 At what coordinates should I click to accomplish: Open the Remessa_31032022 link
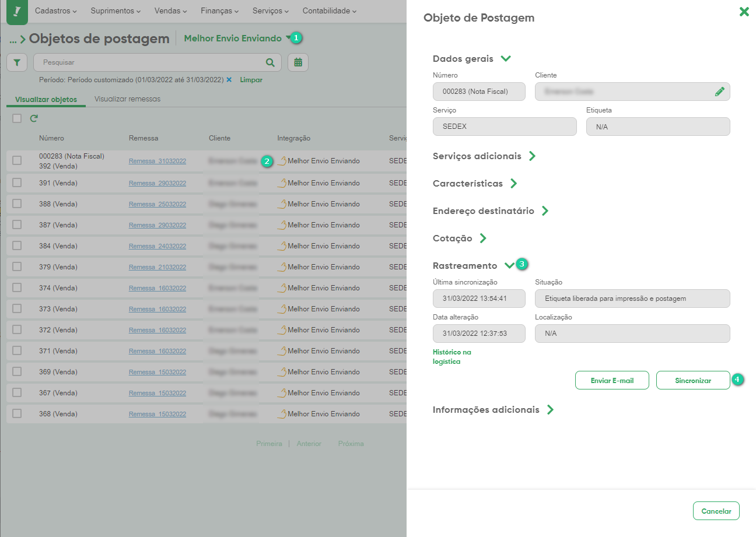click(157, 161)
